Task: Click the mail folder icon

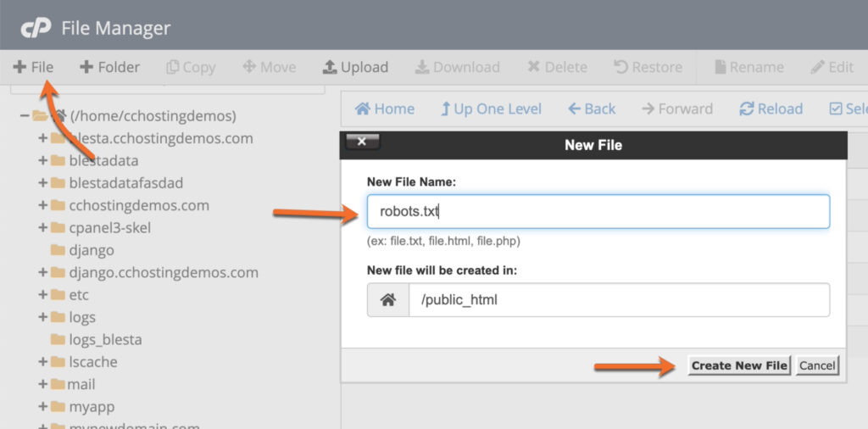Action: pyautogui.click(x=58, y=383)
